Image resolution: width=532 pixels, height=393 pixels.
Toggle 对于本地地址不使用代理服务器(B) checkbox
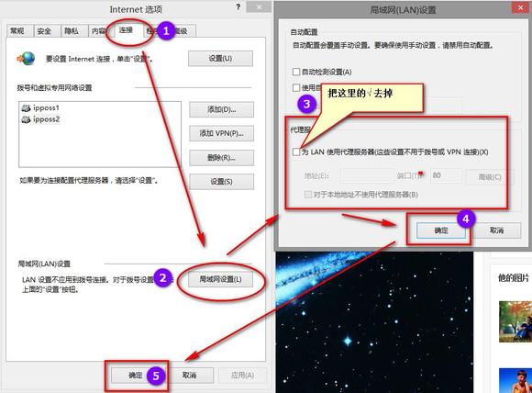pos(308,195)
